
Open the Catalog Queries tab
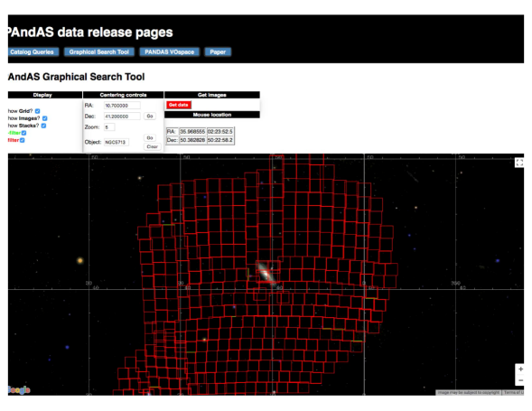(33, 51)
